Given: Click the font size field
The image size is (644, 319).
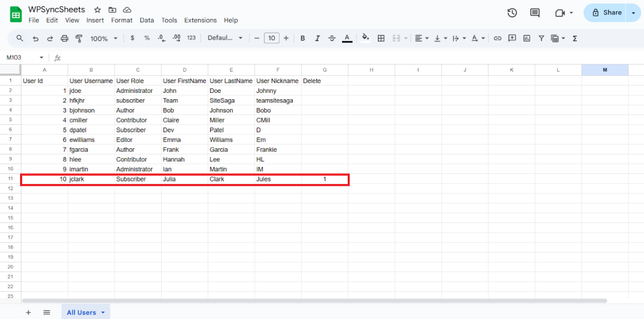Looking at the screenshot, I should click(272, 38).
